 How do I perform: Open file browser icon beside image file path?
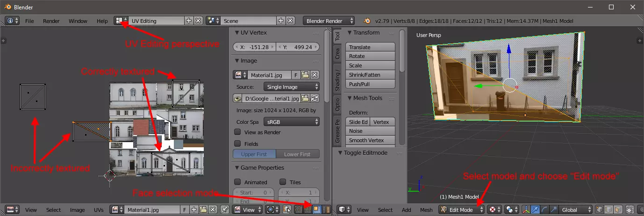tap(305, 98)
